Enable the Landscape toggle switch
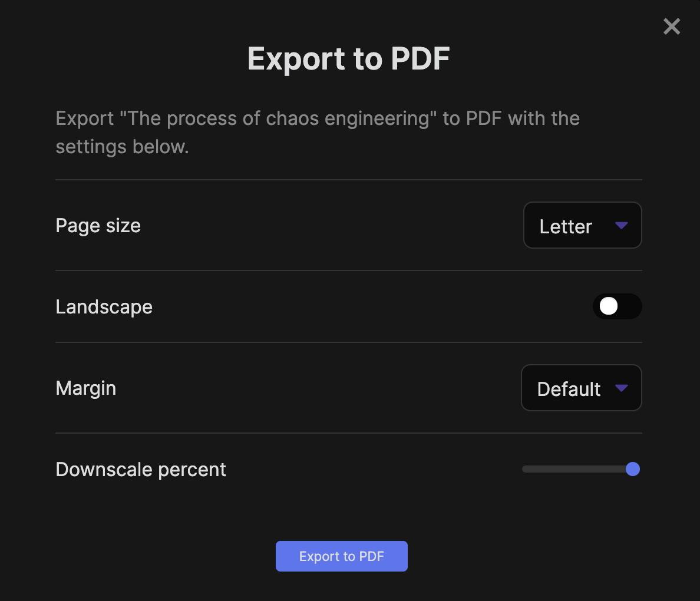Image resolution: width=700 pixels, height=601 pixels. tap(617, 306)
